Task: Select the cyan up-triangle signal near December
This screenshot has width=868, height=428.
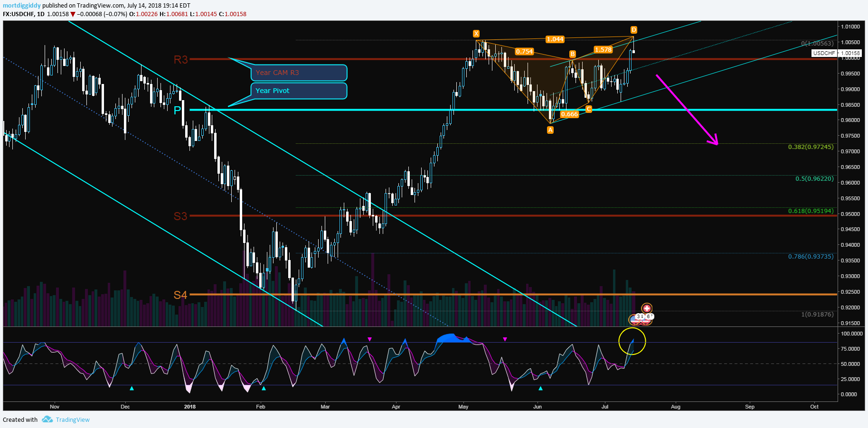Action: (x=132, y=389)
